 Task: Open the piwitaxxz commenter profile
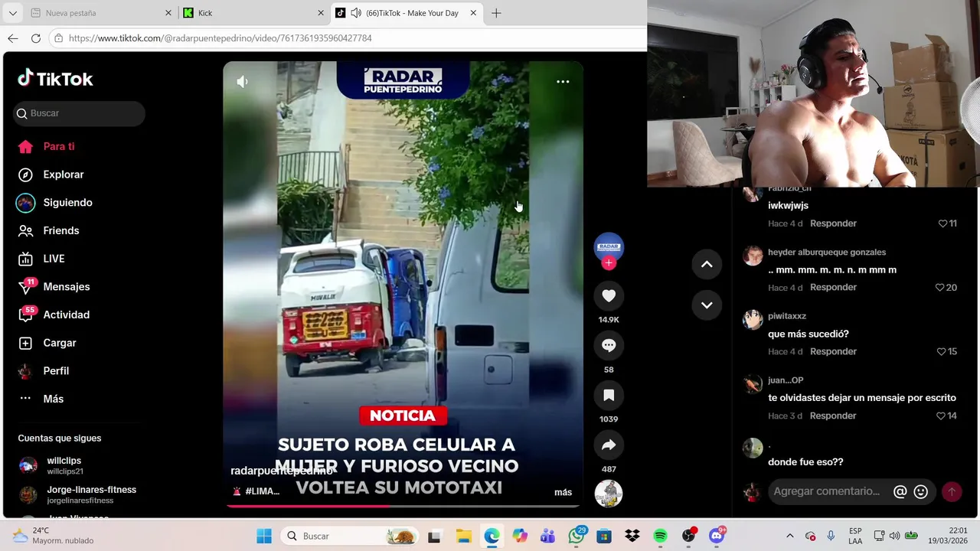[x=787, y=316]
